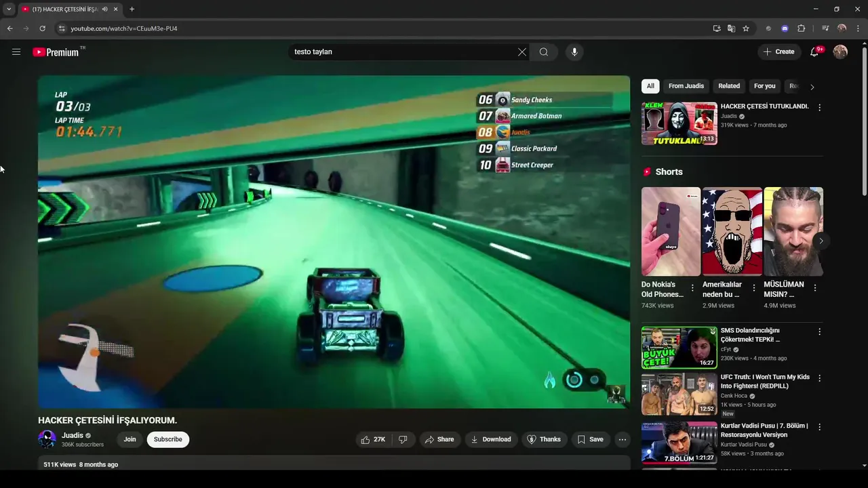Screen dimensions: 868x488
Task: Open cFyt channel link
Action: click(x=726, y=350)
